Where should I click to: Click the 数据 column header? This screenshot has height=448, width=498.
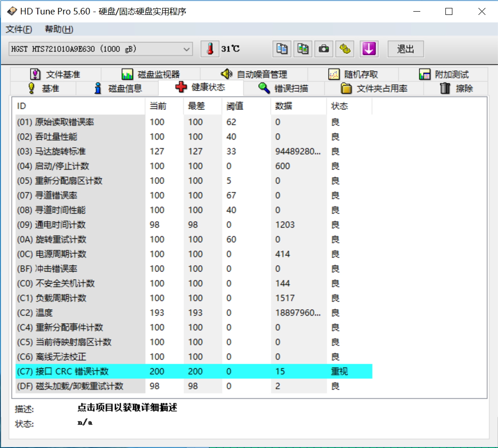(283, 106)
